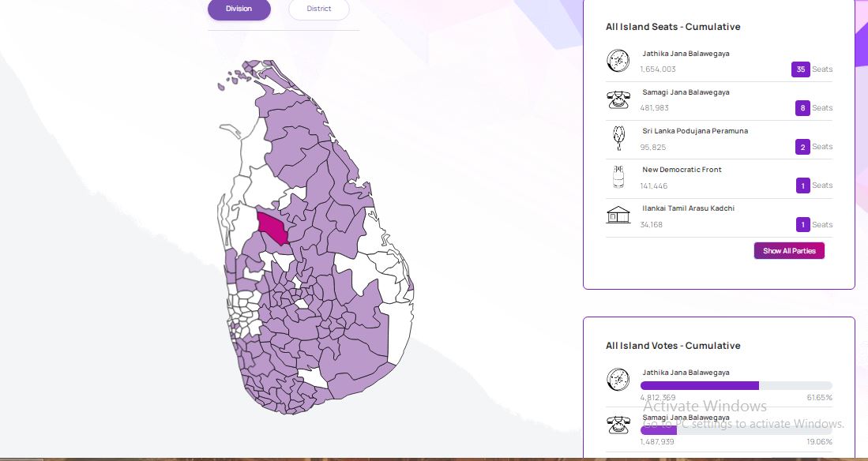The width and height of the screenshot is (868, 461).
Task: Expand the list with Show All Parties
Action: tap(789, 251)
